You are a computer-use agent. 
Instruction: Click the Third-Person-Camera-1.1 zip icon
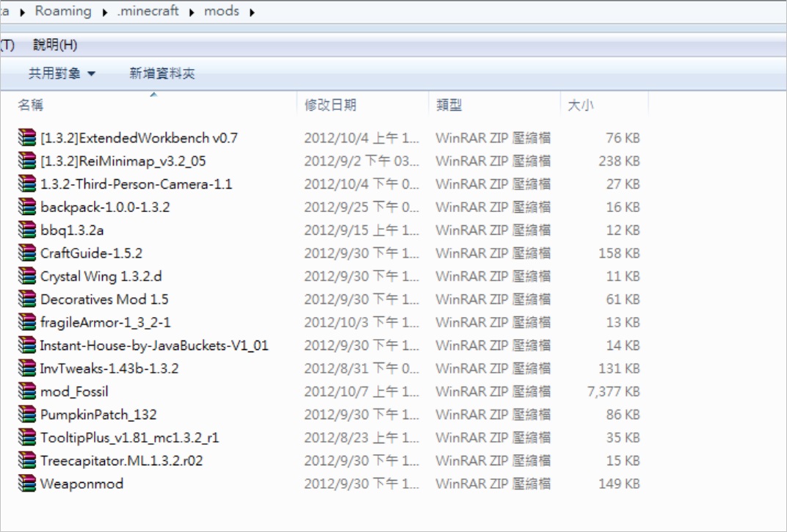(x=27, y=183)
